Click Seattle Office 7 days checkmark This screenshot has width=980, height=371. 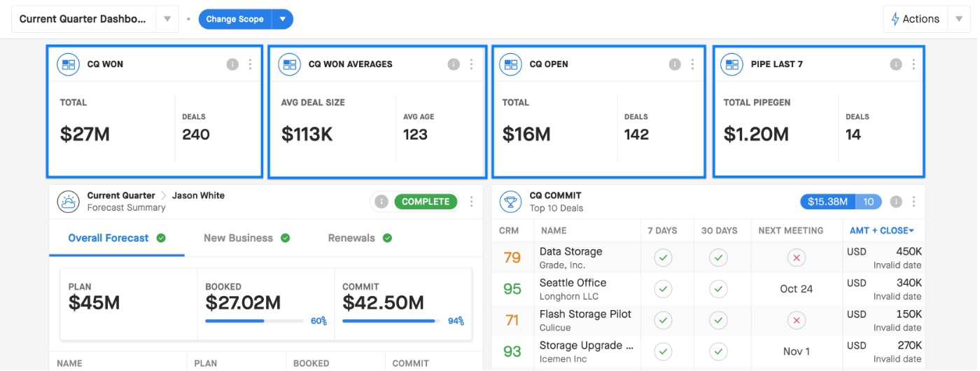pyautogui.click(x=664, y=288)
